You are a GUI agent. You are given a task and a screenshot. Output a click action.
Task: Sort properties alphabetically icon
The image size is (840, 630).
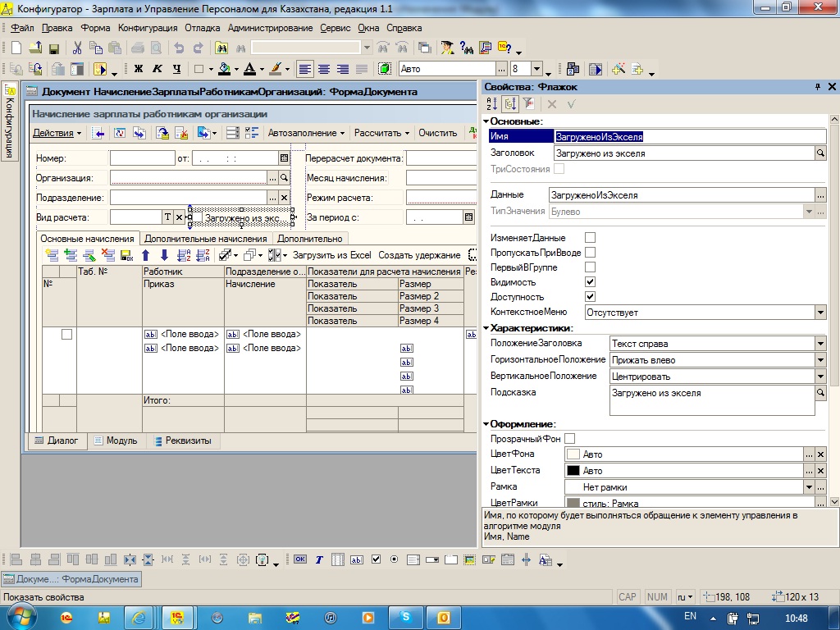coord(492,104)
